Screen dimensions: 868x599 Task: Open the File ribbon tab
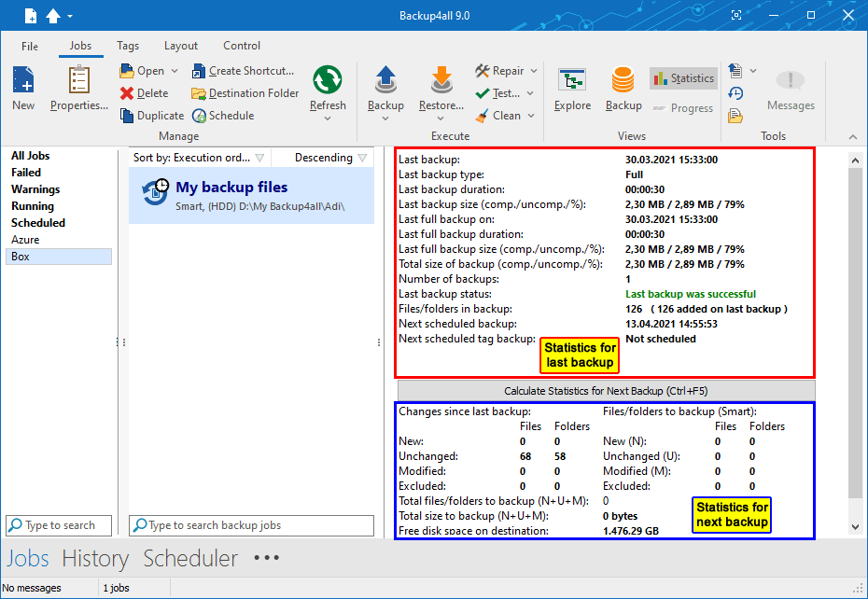click(x=30, y=46)
